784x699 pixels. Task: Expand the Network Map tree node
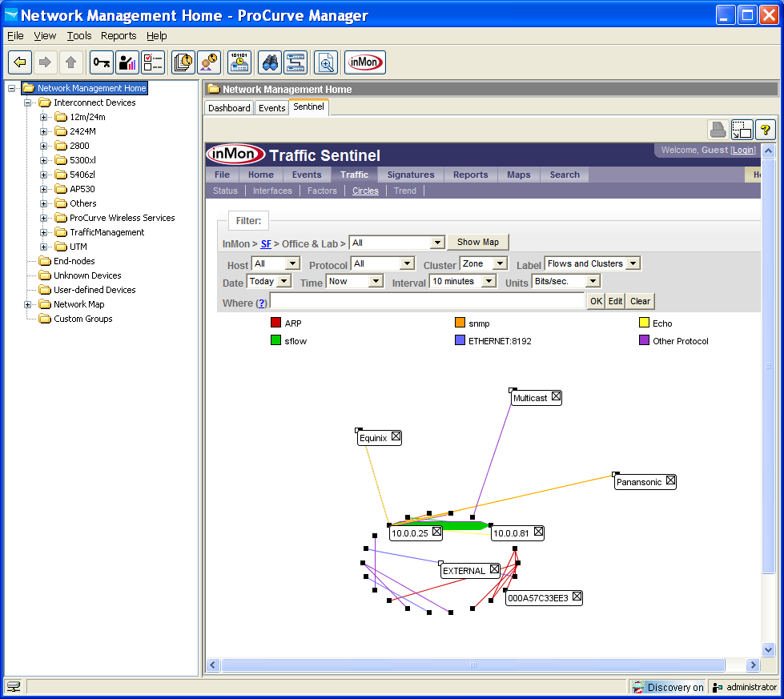click(27, 304)
